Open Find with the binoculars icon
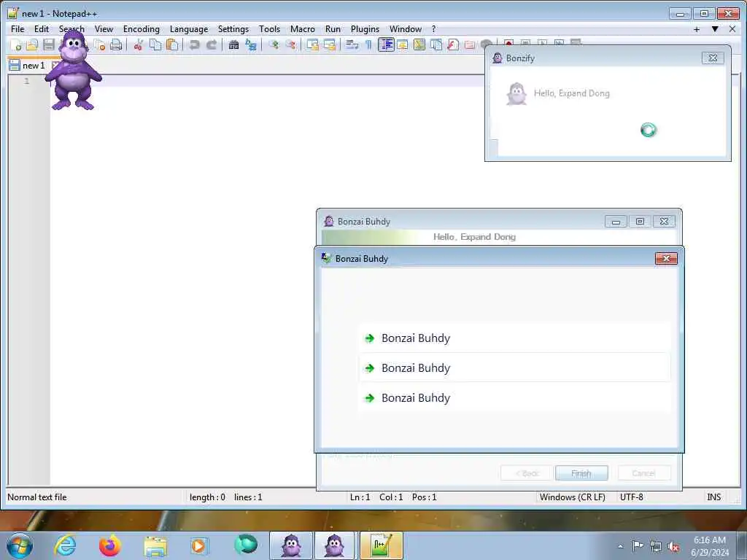 233,44
